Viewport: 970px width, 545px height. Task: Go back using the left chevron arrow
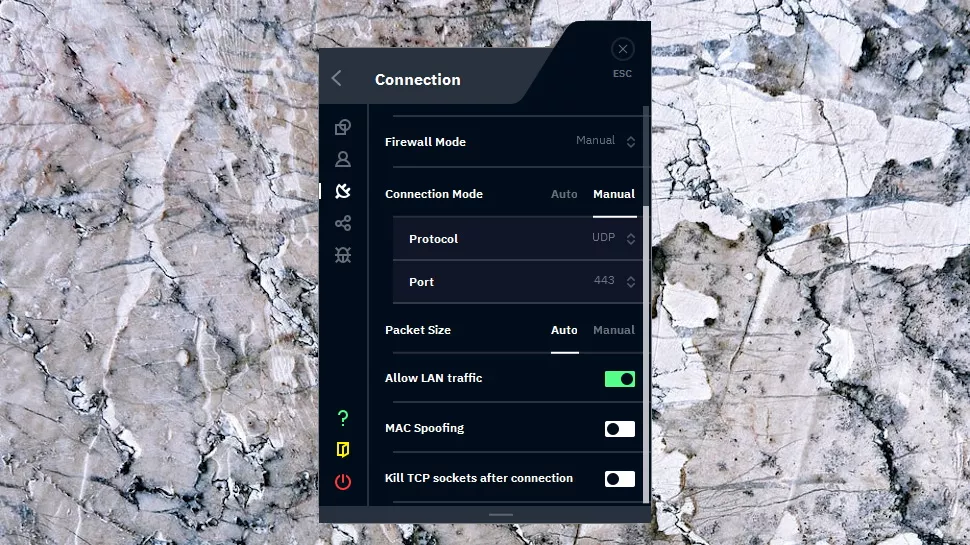click(337, 79)
